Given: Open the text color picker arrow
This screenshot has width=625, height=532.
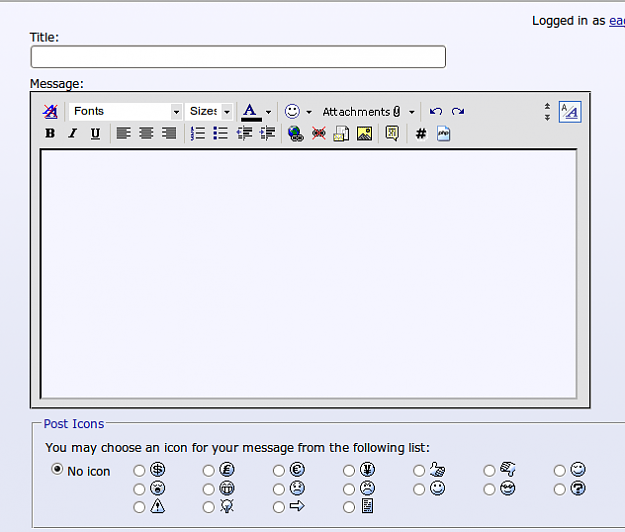Looking at the screenshot, I should [268, 112].
